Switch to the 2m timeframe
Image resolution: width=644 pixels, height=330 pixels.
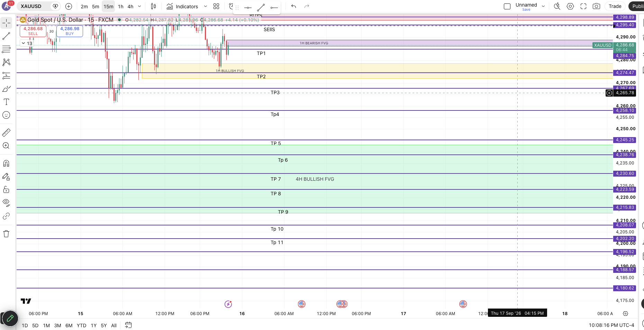point(84,7)
